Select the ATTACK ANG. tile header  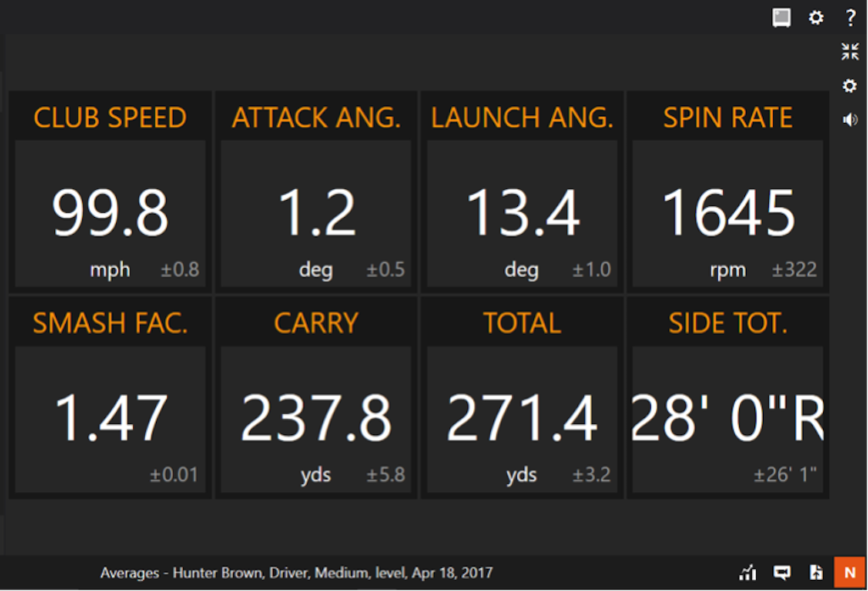(316, 117)
